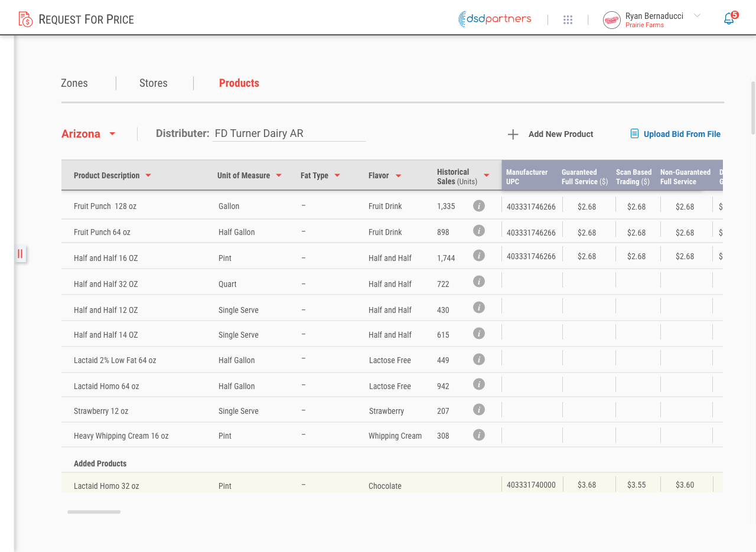Click the Request For Price logo icon
The height and width of the screenshot is (552, 756).
(25, 19)
